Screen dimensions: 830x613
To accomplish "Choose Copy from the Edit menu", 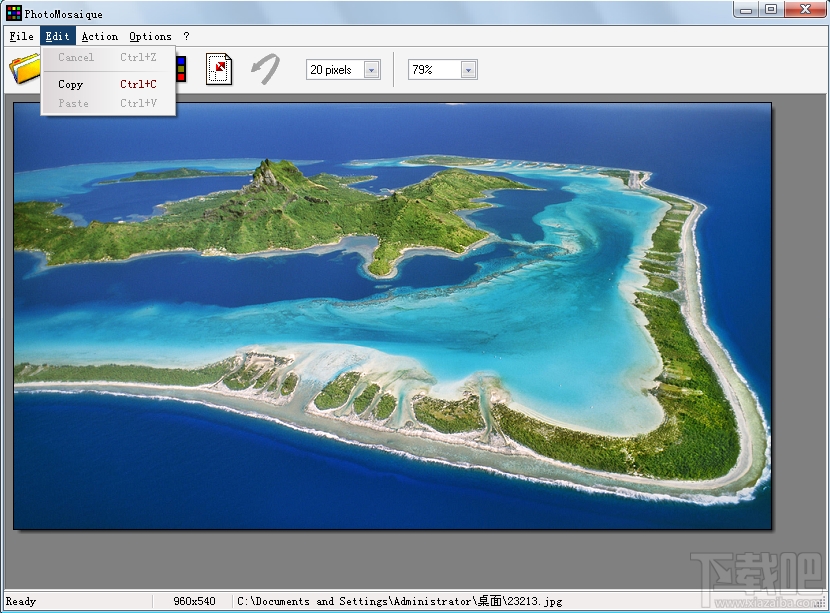I will [x=70, y=84].
